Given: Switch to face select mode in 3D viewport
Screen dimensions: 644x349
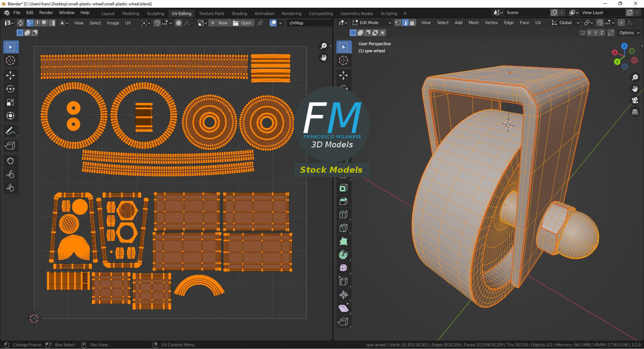Looking at the screenshot, I should 413,23.
